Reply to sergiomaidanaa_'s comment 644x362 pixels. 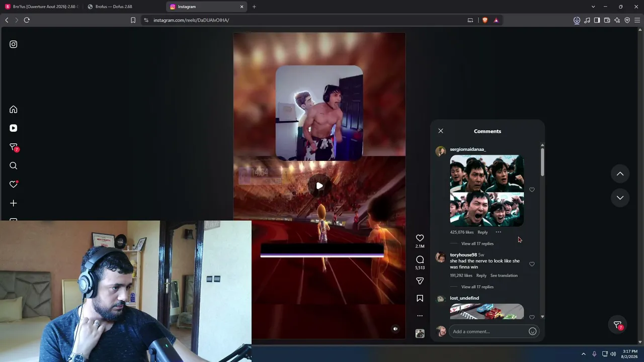pos(482,232)
